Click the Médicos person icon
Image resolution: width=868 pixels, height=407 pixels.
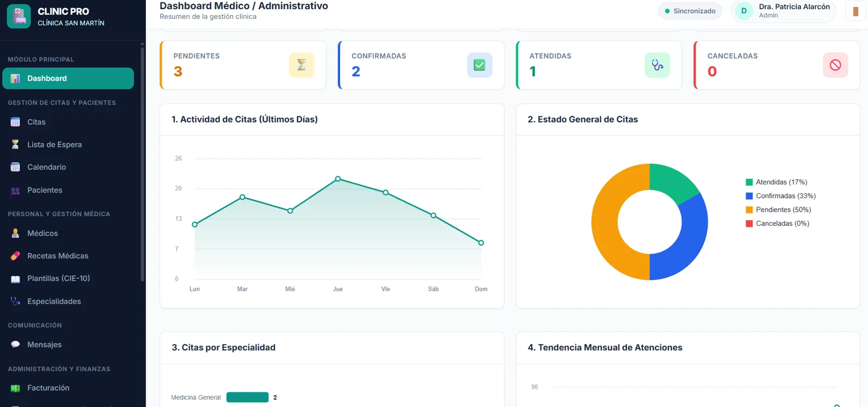15,233
